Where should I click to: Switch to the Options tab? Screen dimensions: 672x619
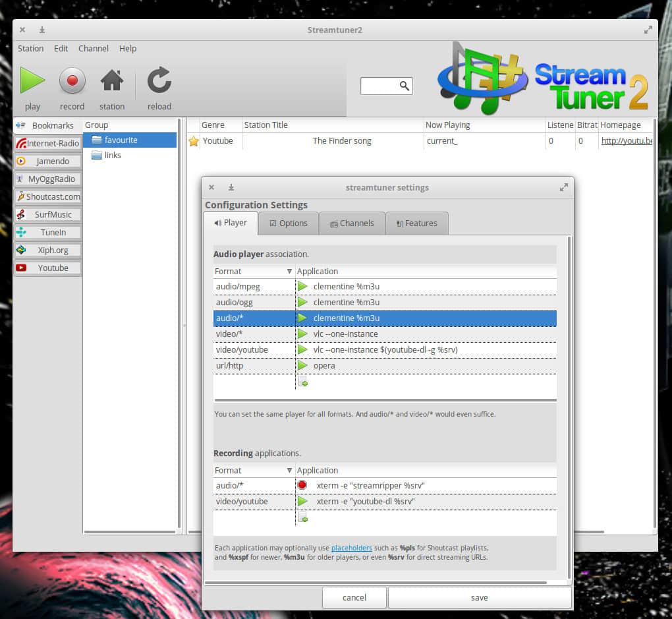click(289, 223)
